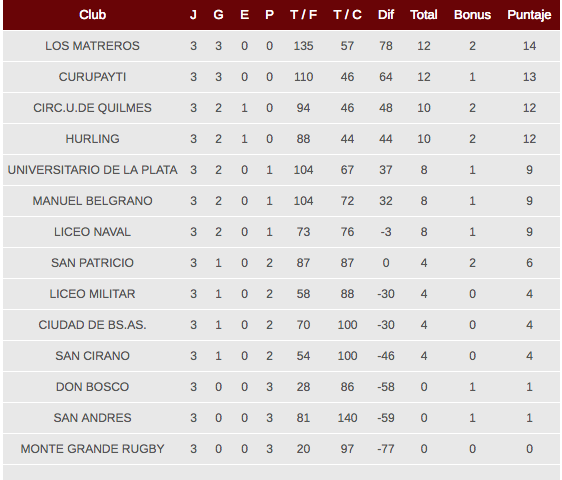Viewport: 562px width, 480px height.
Task: Click the T / C column header
Action: point(347,15)
